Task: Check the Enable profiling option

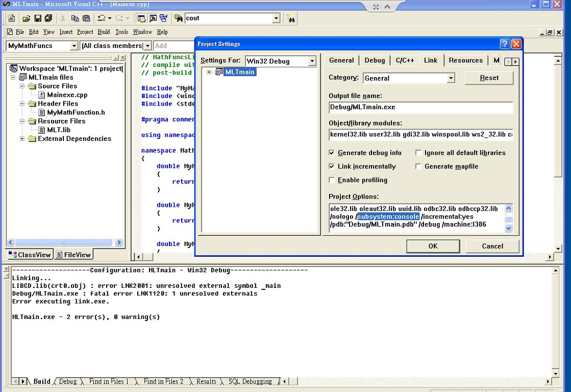Action: (332, 180)
